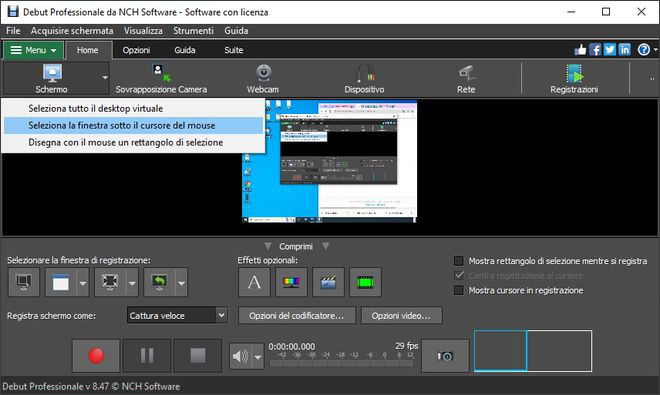Open Sovrapposizione Camera overlay option
Viewport: 660px width, 395px height.
161,79
